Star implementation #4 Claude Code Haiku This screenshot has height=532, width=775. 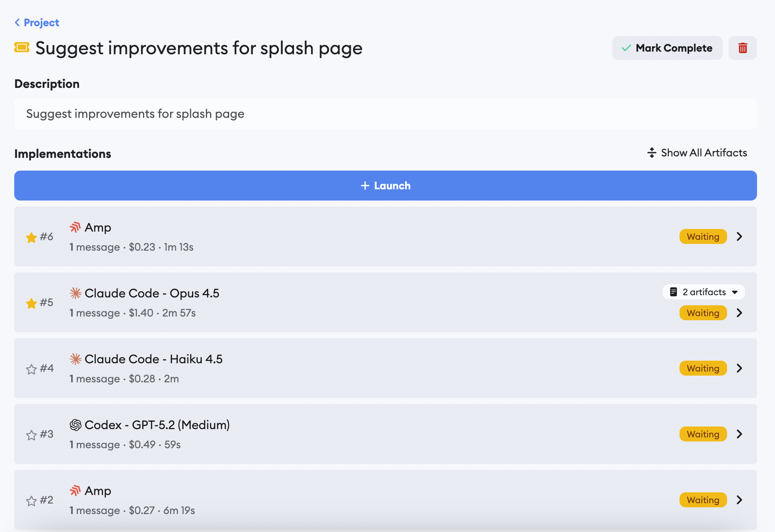tap(31, 369)
